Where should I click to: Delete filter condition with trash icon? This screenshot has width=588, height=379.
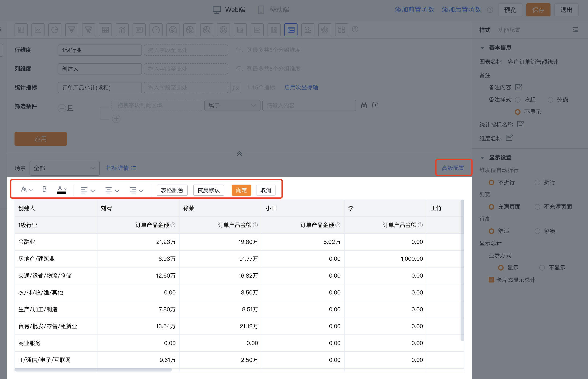[375, 105]
